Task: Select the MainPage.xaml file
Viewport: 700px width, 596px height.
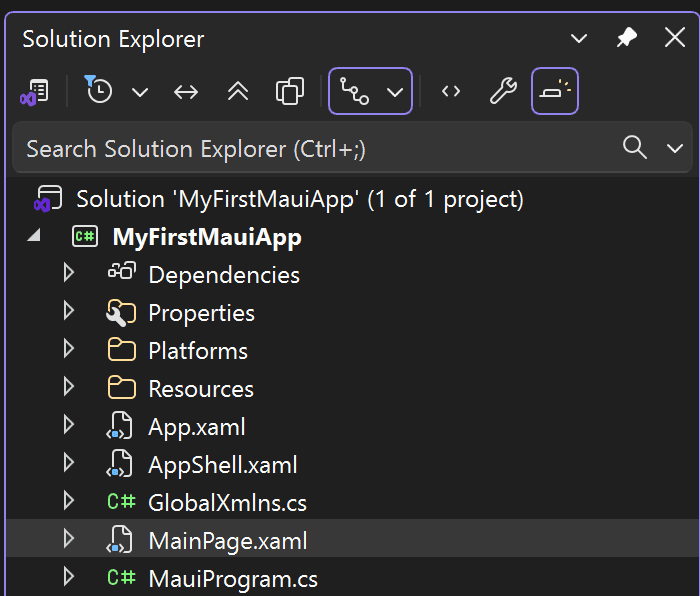Action: coord(228,541)
